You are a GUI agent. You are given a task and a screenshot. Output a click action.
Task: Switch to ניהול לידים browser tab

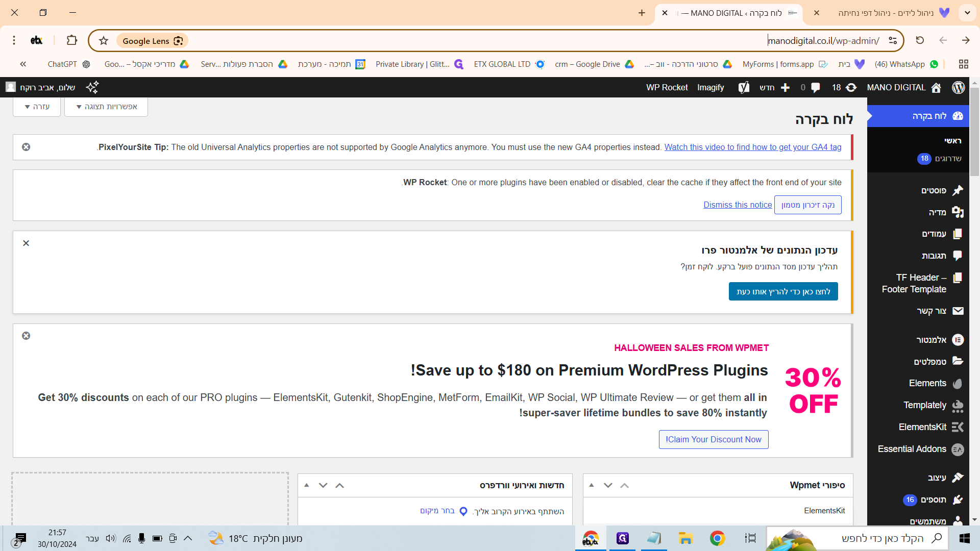(x=885, y=13)
